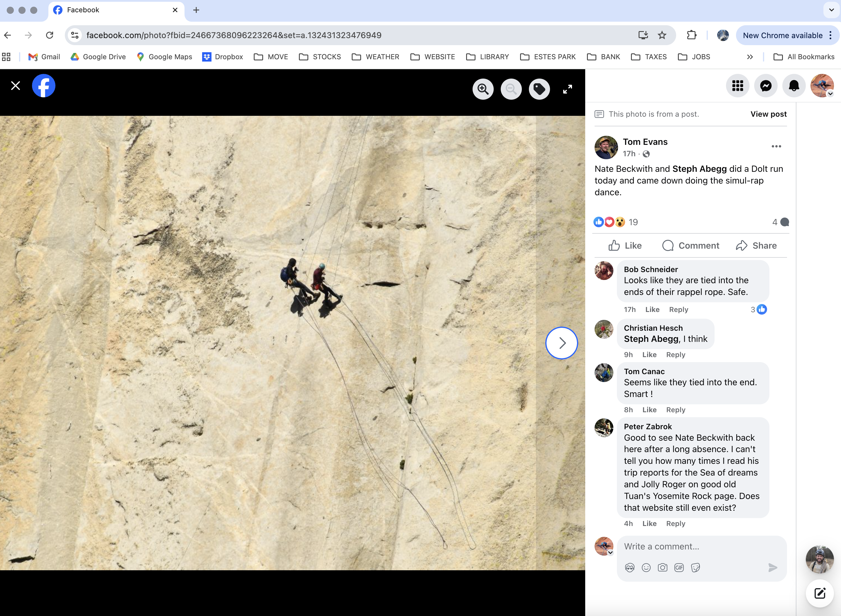Open Chrome tab search dropdown arrow
The height and width of the screenshot is (616, 841).
point(831,10)
